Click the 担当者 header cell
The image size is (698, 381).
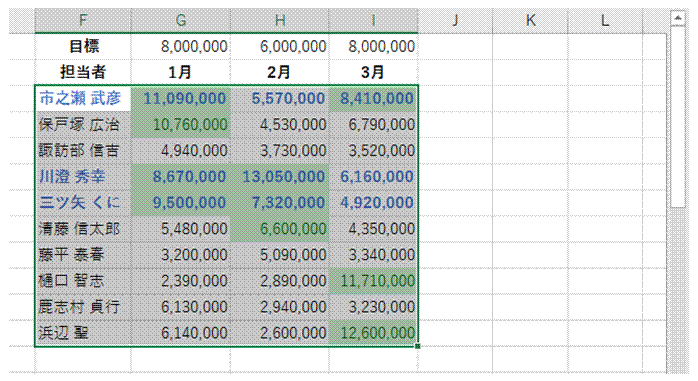[83, 72]
